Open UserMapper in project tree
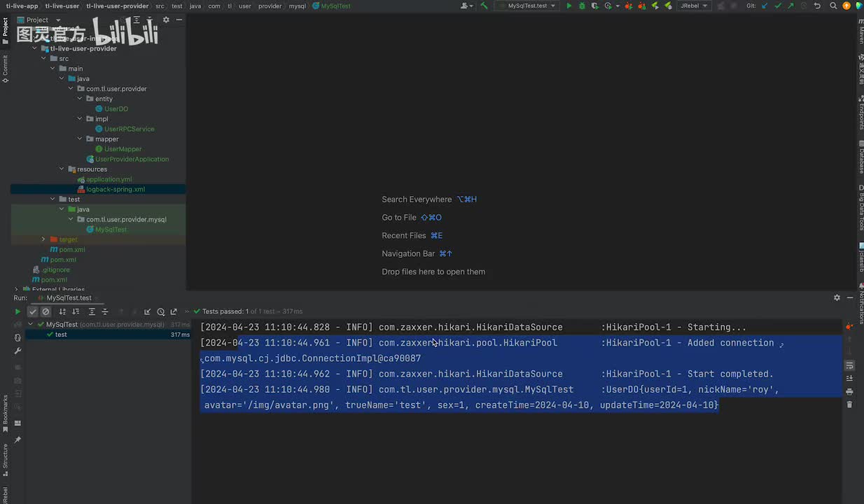This screenshot has width=864, height=504. (123, 149)
